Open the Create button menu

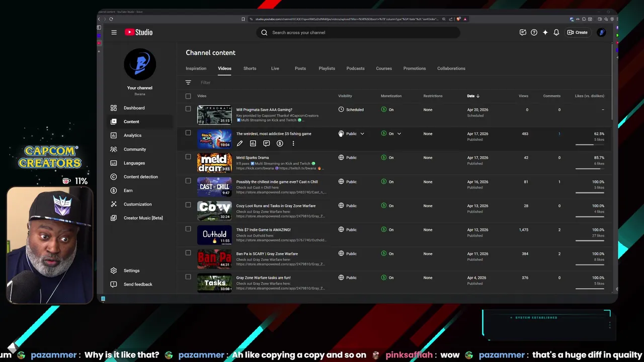577,33
